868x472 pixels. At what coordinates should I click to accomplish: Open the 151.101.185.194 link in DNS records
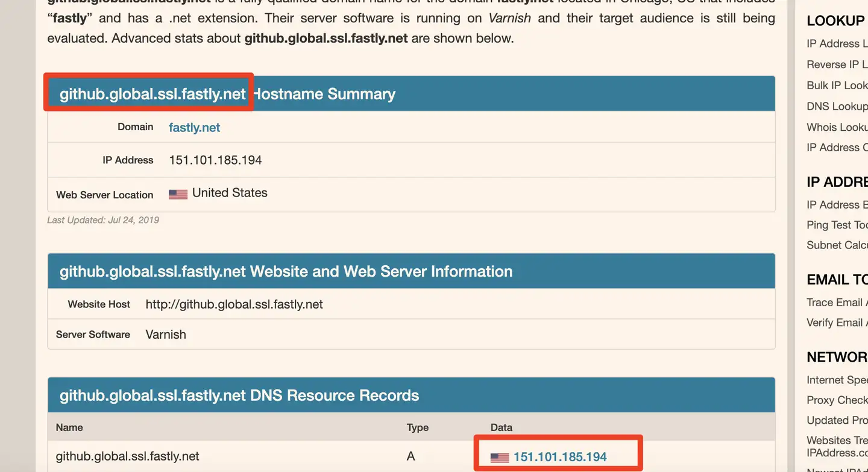tap(560, 457)
